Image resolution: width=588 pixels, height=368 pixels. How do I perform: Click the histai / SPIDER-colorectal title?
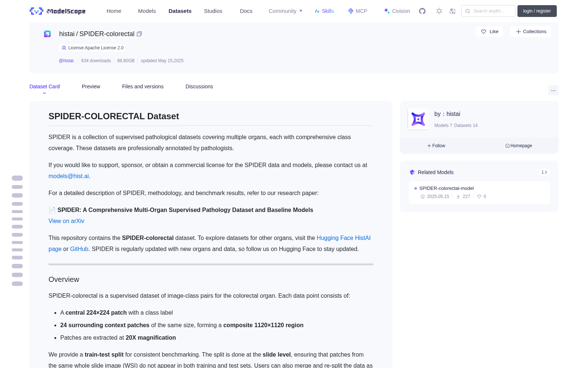coord(97,34)
